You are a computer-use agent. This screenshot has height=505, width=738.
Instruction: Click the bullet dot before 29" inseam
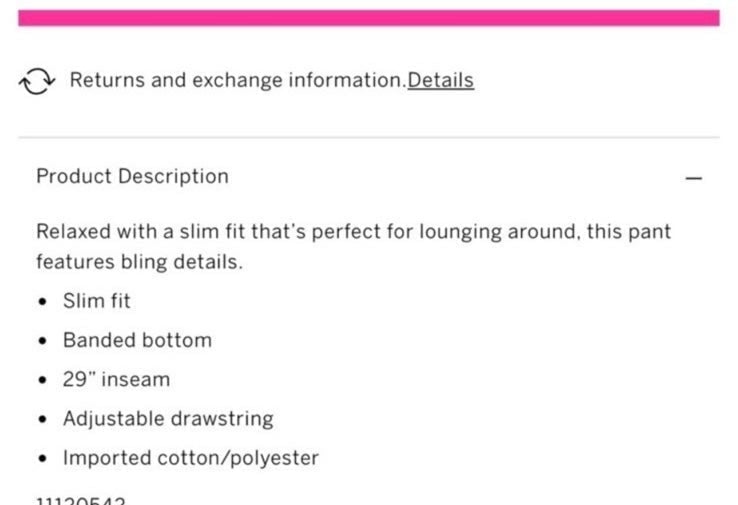pyautogui.click(x=43, y=379)
